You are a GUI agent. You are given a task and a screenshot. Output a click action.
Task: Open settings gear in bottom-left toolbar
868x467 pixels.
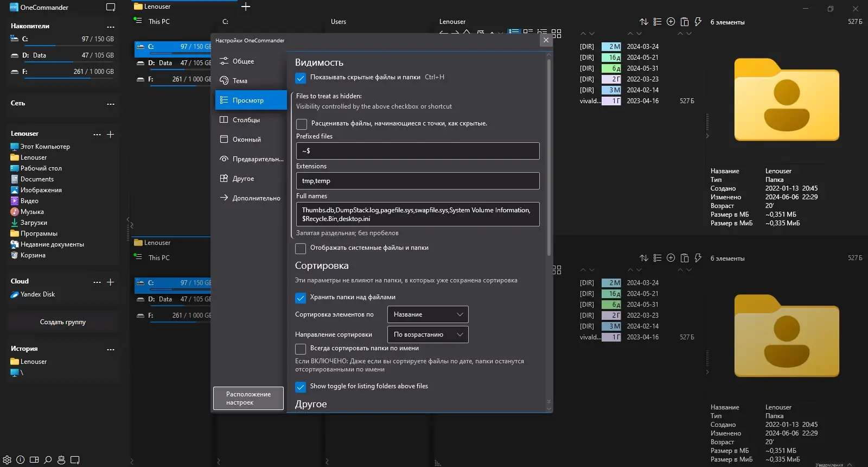pyautogui.click(x=7, y=460)
